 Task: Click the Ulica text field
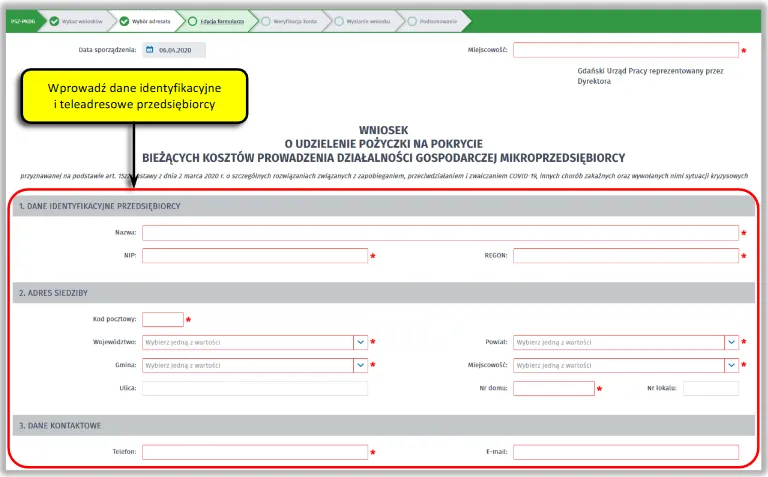click(255, 389)
